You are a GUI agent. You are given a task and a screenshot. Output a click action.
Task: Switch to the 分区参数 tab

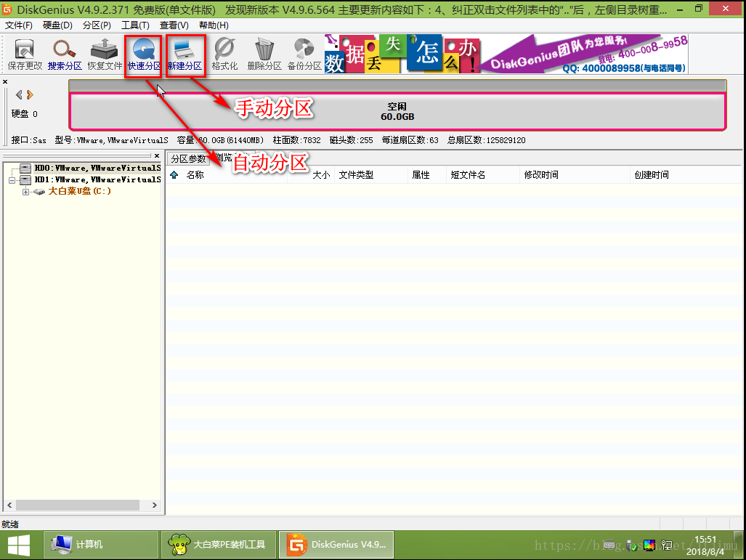coord(188,158)
